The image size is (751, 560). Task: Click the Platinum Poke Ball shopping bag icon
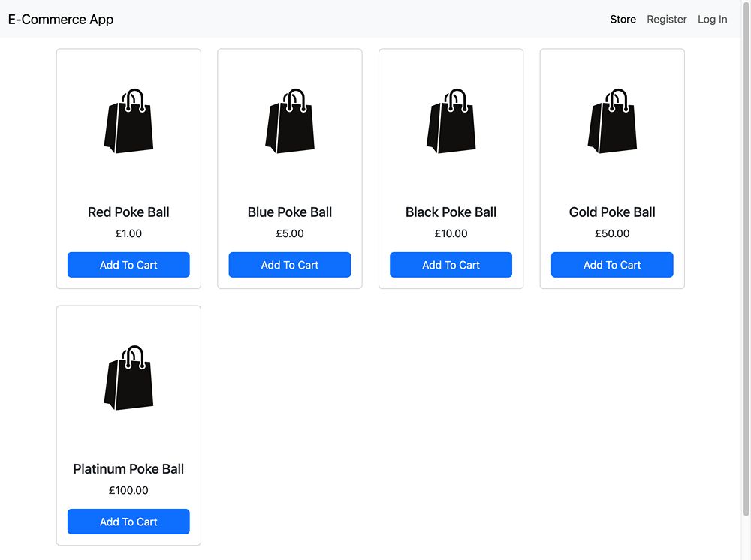(128, 378)
